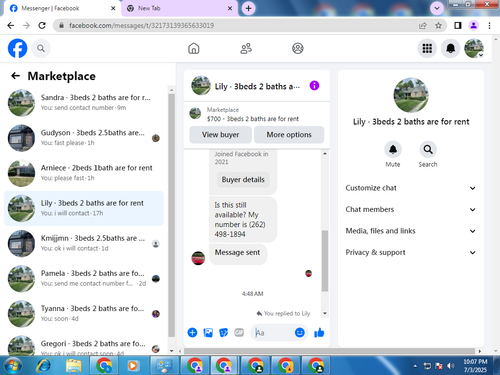500x375 pixels.
Task: Click the purple conversation info icon
Action: click(x=314, y=86)
